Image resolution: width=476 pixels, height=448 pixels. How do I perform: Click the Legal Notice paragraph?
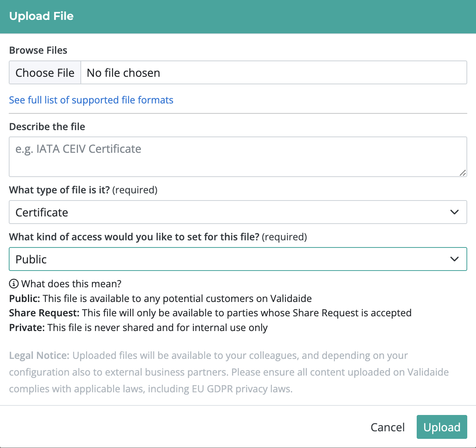pyautogui.click(x=229, y=372)
